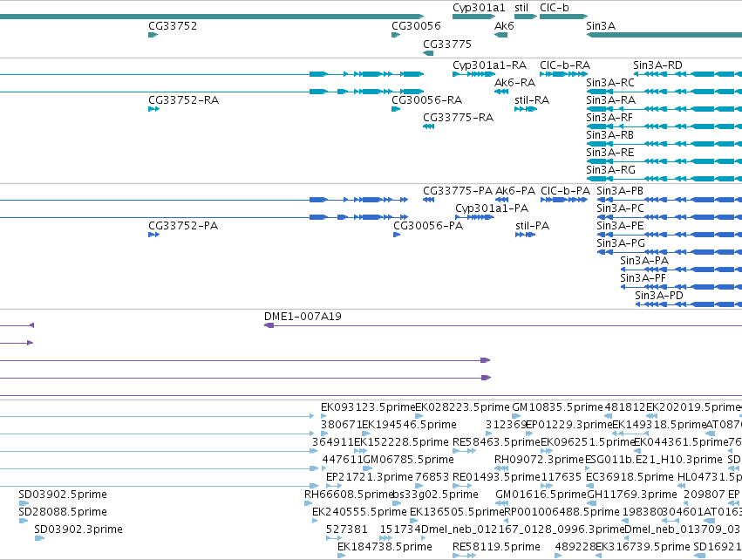Select the Sin3A-PC protein label
Image resolution: width=742 pixels, height=560 pixels.
(x=621, y=208)
